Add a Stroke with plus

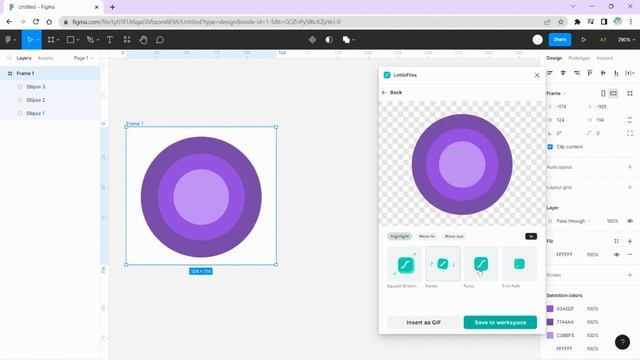pyautogui.click(x=630, y=275)
